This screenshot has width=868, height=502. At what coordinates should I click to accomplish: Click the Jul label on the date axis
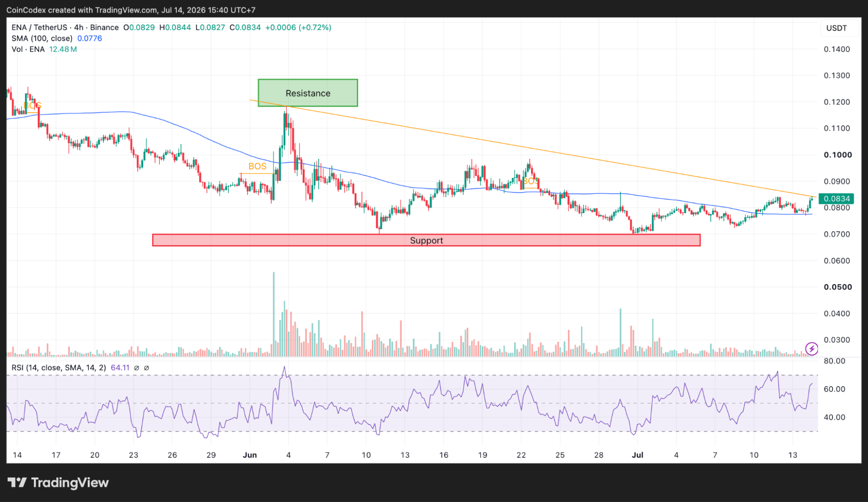point(637,455)
